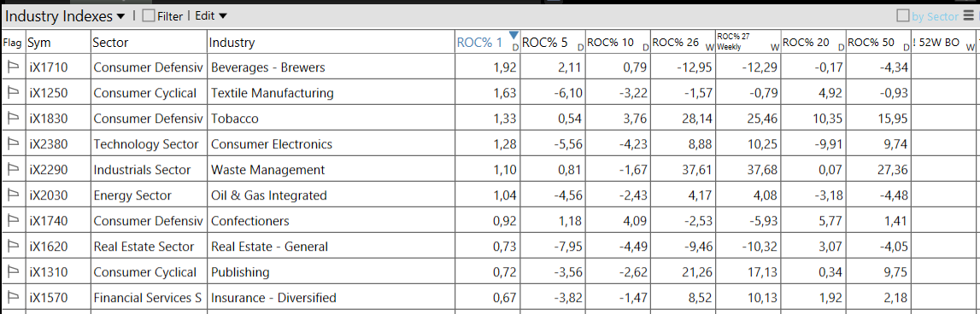The height and width of the screenshot is (314, 980).
Task: Flag the iX1740 Confectioners row
Action: [13, 220]
